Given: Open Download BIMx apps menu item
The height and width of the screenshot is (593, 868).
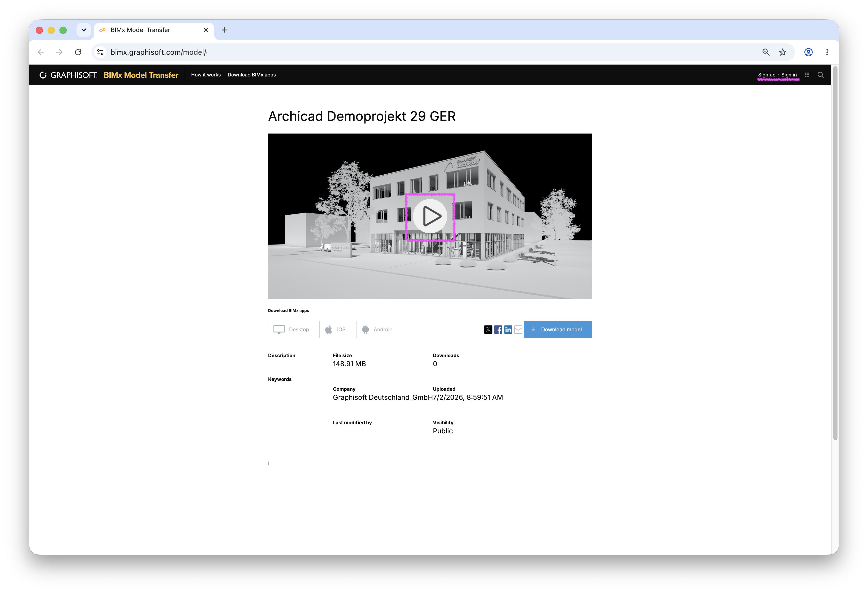Looking at the screenshot, I should coord(252,75).
